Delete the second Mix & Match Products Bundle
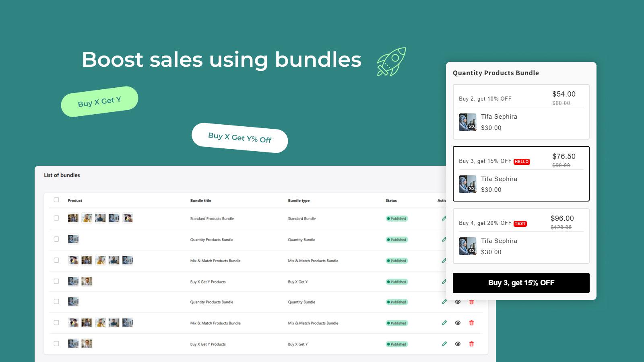Image resolution: width=644 pixels, height=362 pixels. click(471, 323)
